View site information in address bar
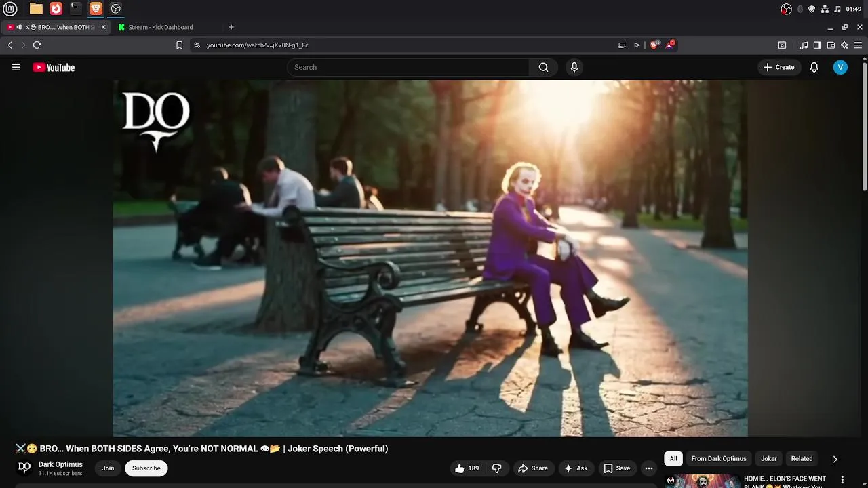The height and width of the screenshot is (488, 868). [x=197, y=45]
